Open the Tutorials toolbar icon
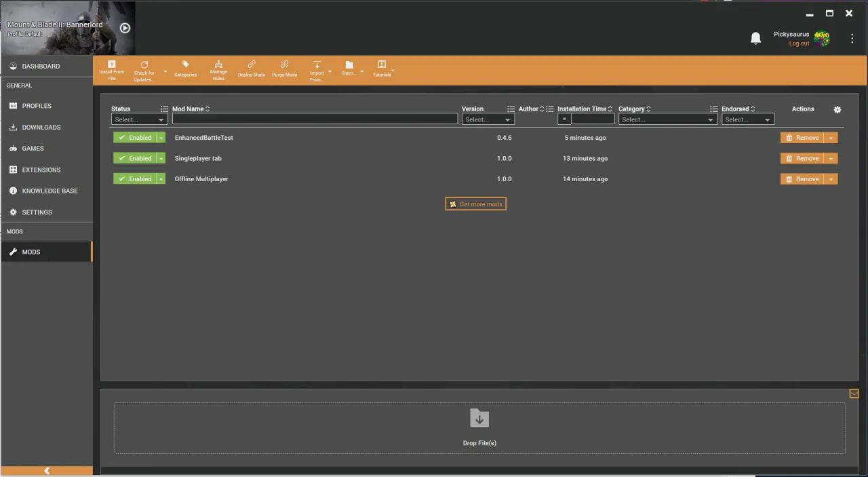This screenshot has height=477, width=868. point(382,69)
